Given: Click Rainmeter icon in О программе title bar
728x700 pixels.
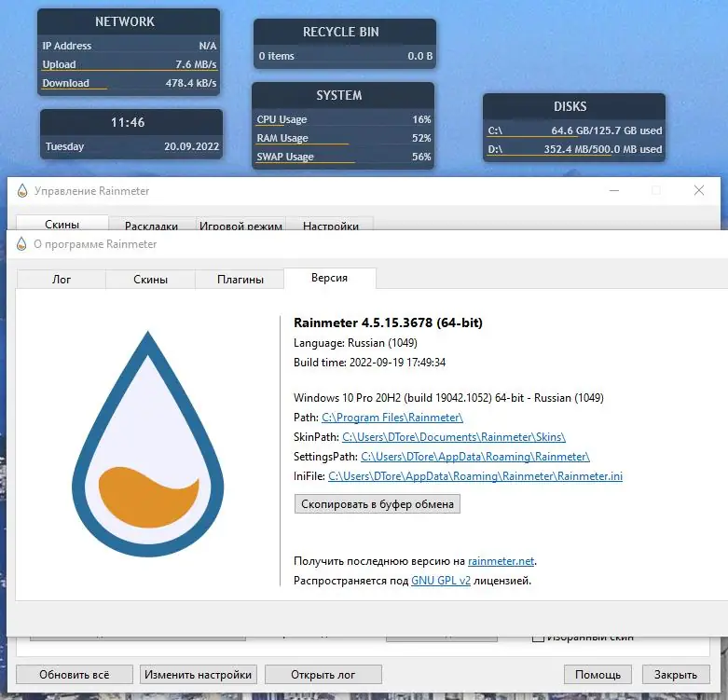Looking at the screenshot, I should 21,243.
